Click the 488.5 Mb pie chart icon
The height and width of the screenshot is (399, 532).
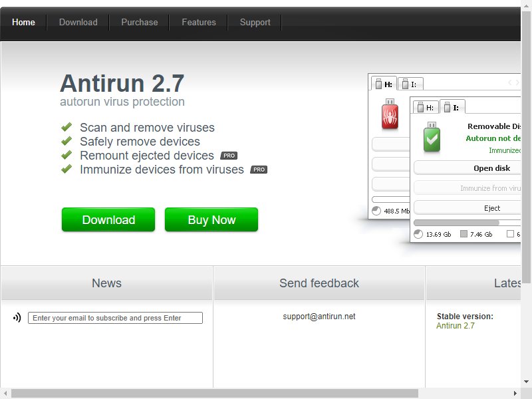pyautogui.click(x=376, y=211)
